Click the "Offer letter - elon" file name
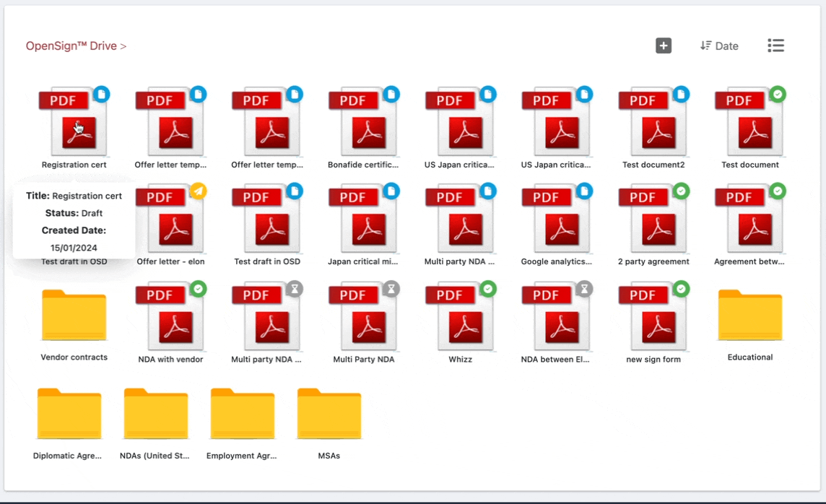The image size is (826, 504). [x=170, y=261]
